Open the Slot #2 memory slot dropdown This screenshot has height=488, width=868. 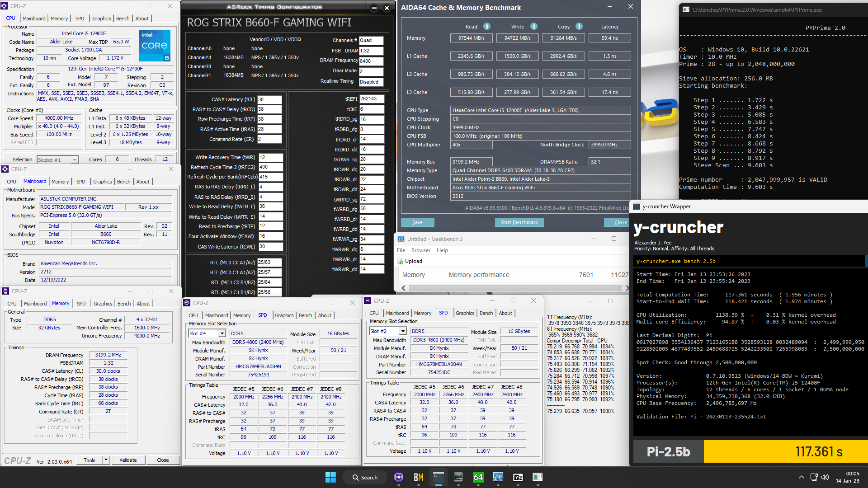point(402,331)
